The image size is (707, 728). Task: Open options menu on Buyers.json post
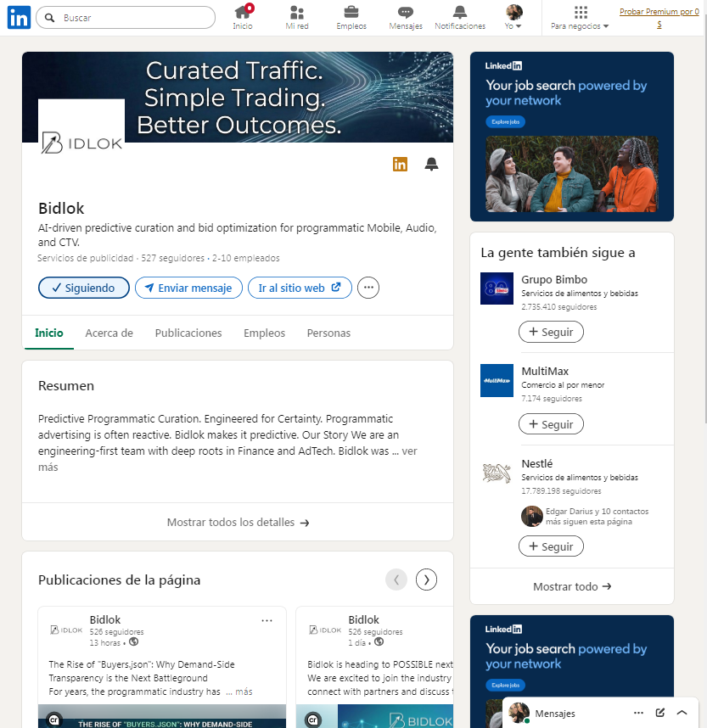point(267,621)
